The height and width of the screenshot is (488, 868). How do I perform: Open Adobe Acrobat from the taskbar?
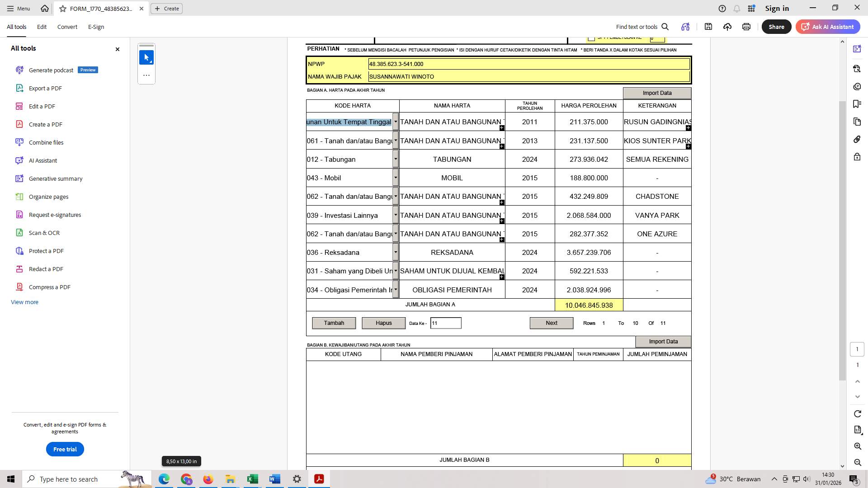point(319,479)
